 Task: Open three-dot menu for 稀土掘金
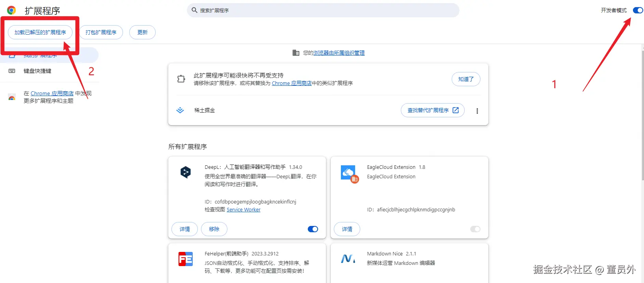(477, 111)
